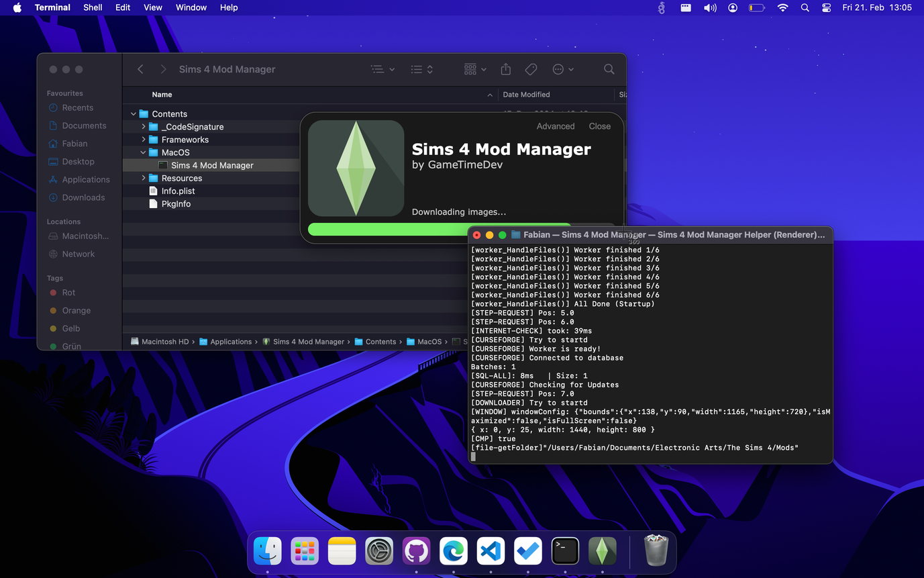Open Finder group-by dropdown
The height and width of the screenshot is (578, 924).
point(474,69)
